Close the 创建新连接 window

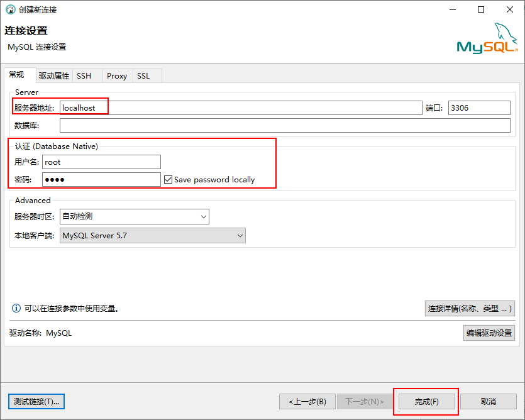click(510, 9)
